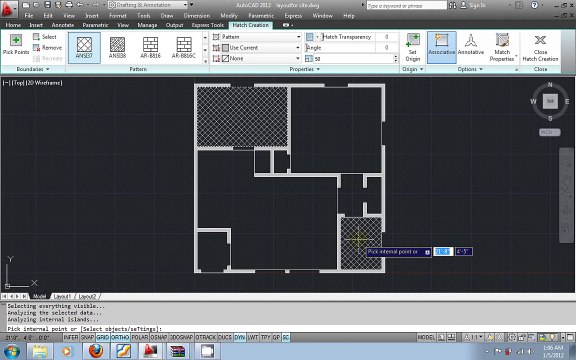576x360 pixels.
Task: Click the Windows Start button
Action: 11,352
